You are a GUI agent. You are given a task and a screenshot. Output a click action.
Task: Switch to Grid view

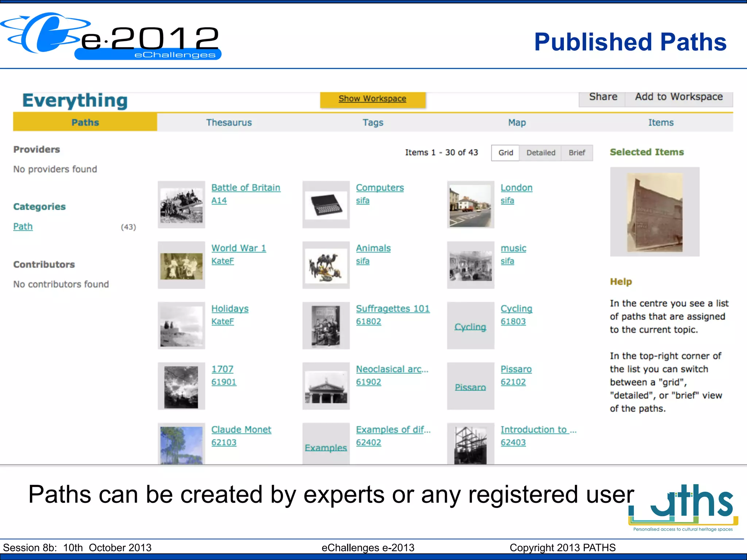tap(506, 153)
